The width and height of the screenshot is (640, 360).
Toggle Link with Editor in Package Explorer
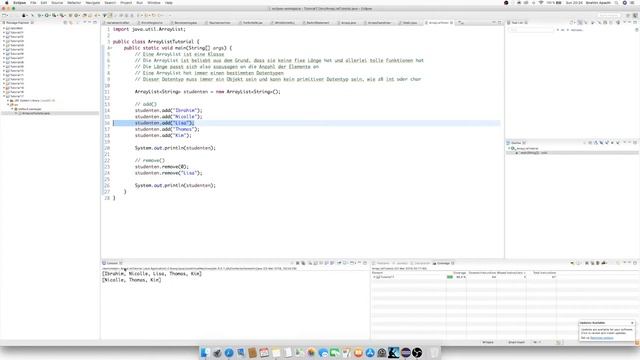pos(71,22)
